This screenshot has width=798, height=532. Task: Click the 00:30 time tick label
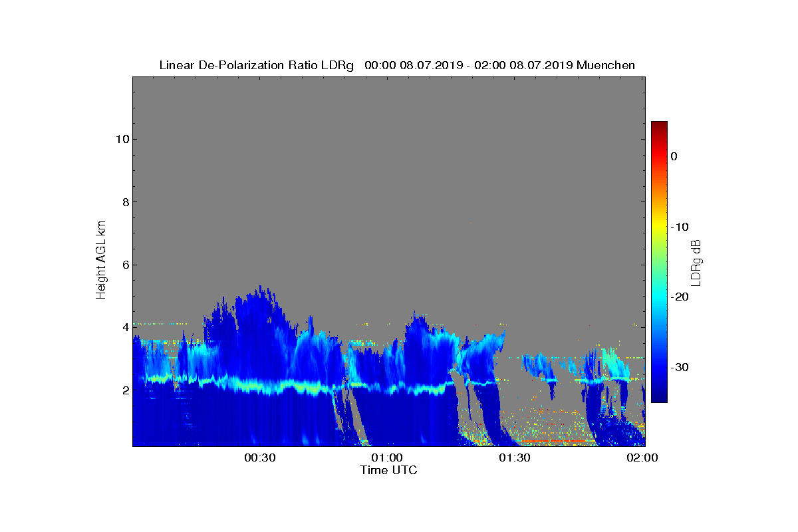[x=259, y=458]
